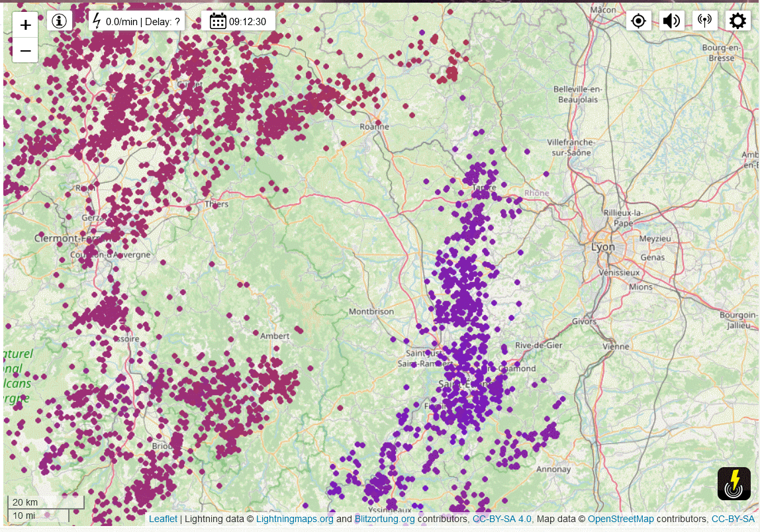Click the lightning strike rate indicator

(137, 21)
